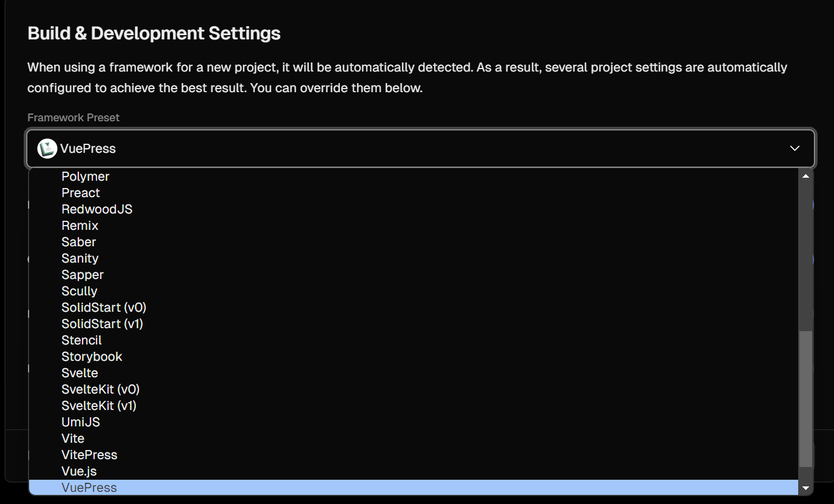
Task: Collapse the Framework Preset dropdown chevron
Action: click(795, 149)
